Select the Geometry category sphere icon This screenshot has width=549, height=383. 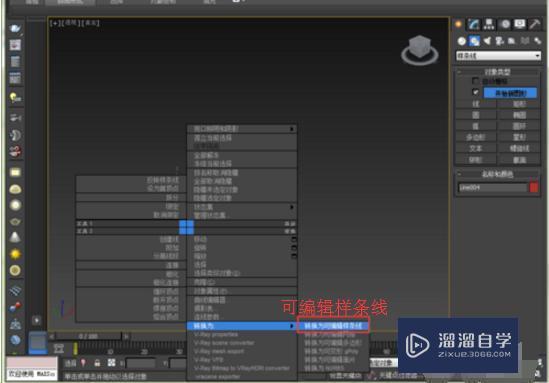coord(461,41)
